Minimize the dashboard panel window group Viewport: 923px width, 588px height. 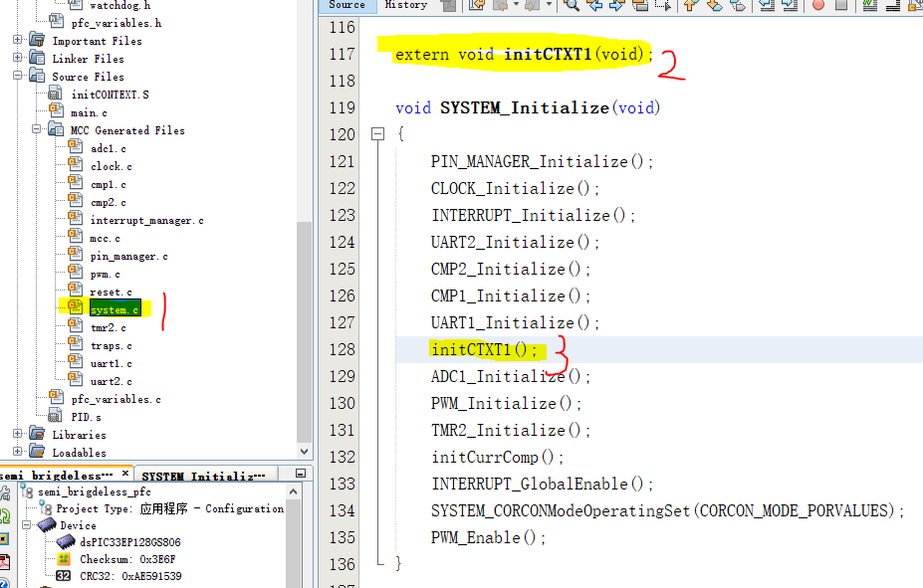(x=301, y=475)
